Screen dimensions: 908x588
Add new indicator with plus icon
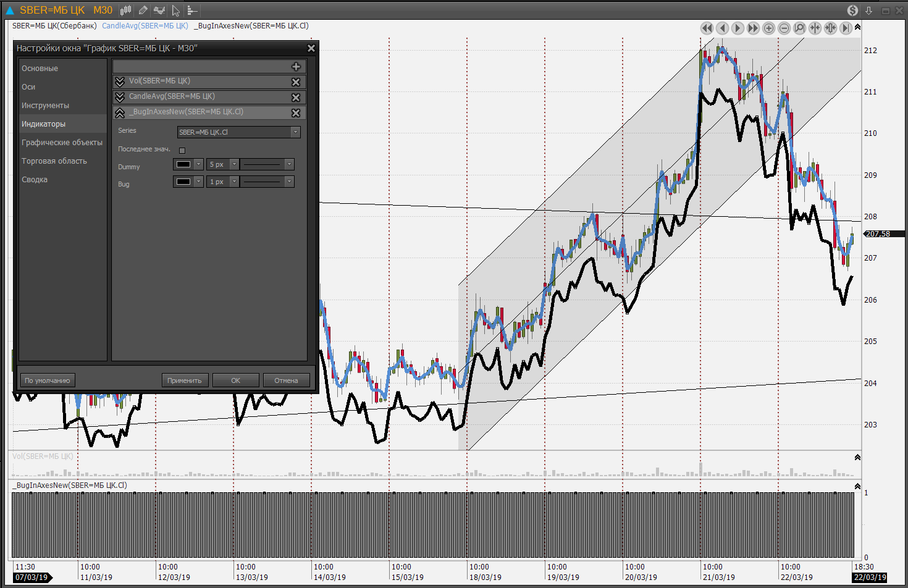pyautogui.click(x=296, y=67)
